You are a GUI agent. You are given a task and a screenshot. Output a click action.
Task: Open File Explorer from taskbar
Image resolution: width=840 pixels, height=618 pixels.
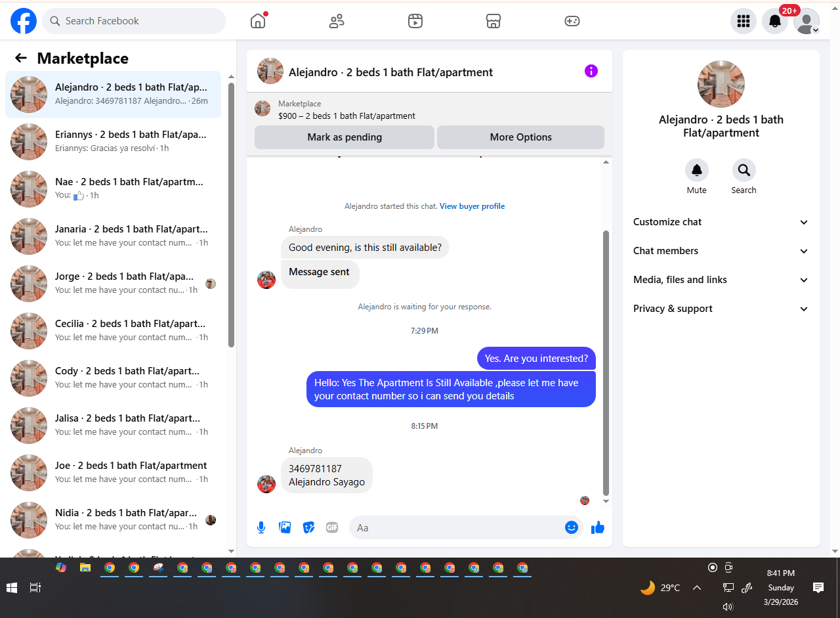85,567
